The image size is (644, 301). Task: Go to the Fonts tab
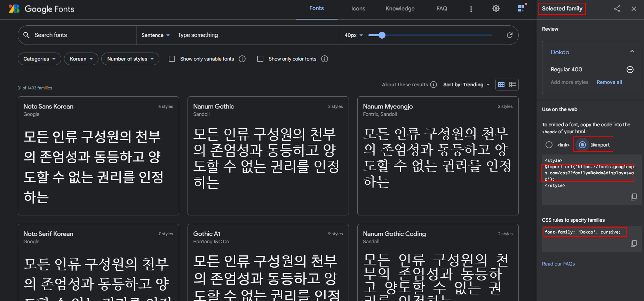click(317, 8)
